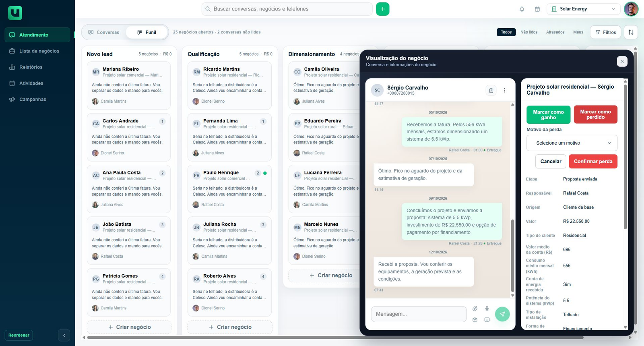Viewport: 644px width, 346px height.
Task: Open the Paulo Henrique deal card
Action: coord(229,189)
